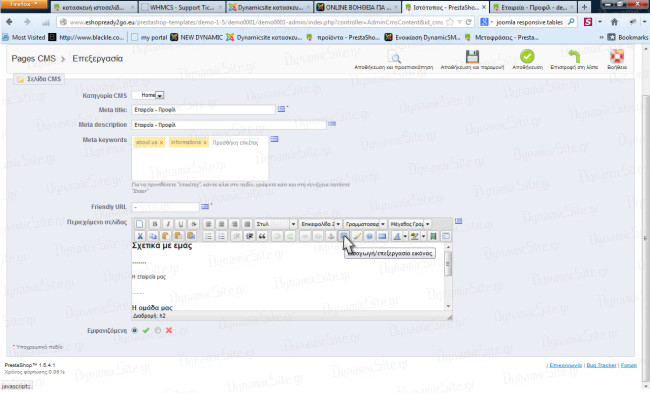This screenshot has width=650, height=394.
Task: Click the indent icon in the editor toolbar
Action: (x=249, y=236)
